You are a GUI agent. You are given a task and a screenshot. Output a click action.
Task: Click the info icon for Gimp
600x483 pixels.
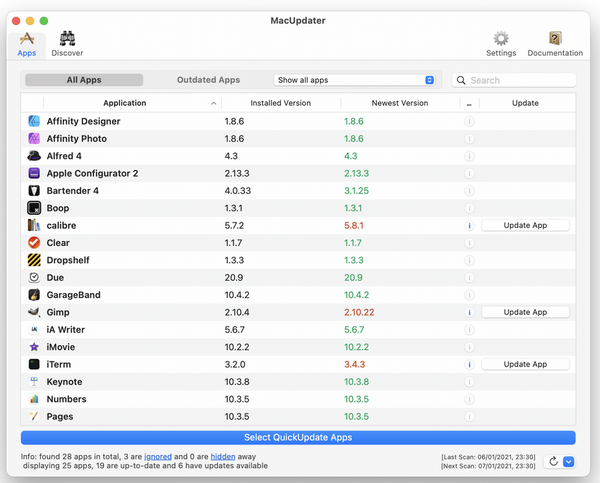[x=469, y=312]
